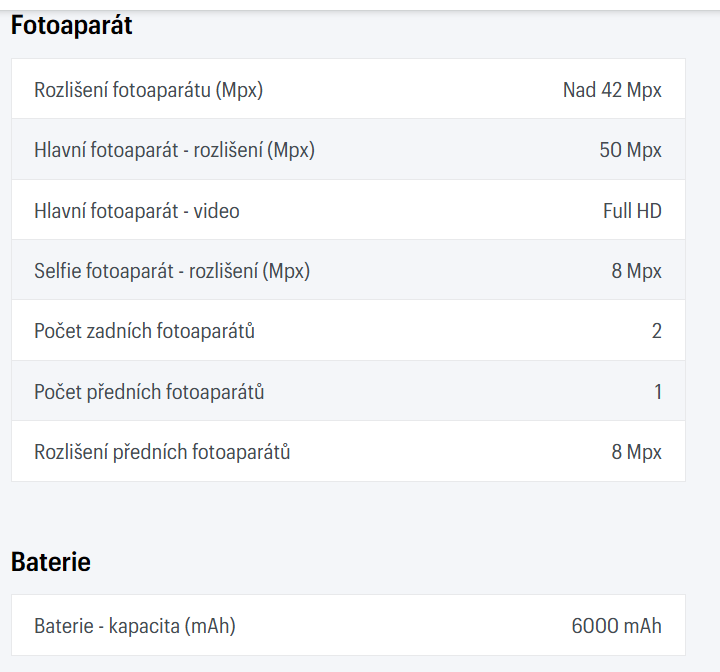Click the '(mAh)' unit in battery label
Image resolution: width=720 pixels, height=672 pixels.
(210, 627)
